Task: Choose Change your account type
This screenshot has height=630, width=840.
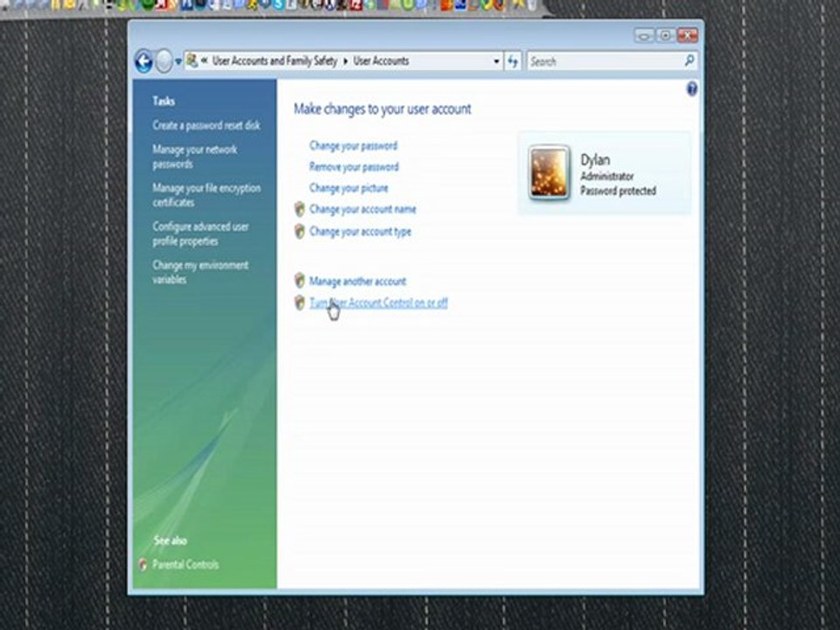Action: tap(360, 231)
